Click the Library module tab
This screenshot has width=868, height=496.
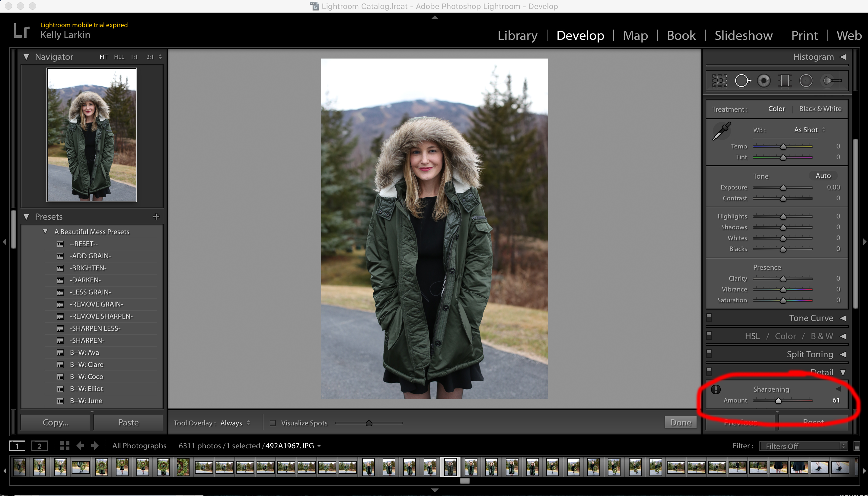coord(517,35)
